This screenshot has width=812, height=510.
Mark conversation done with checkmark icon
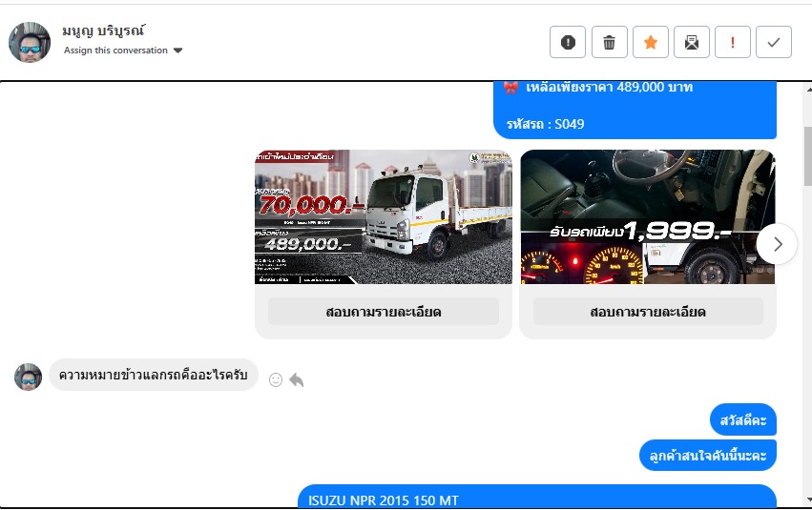[774, 42]
